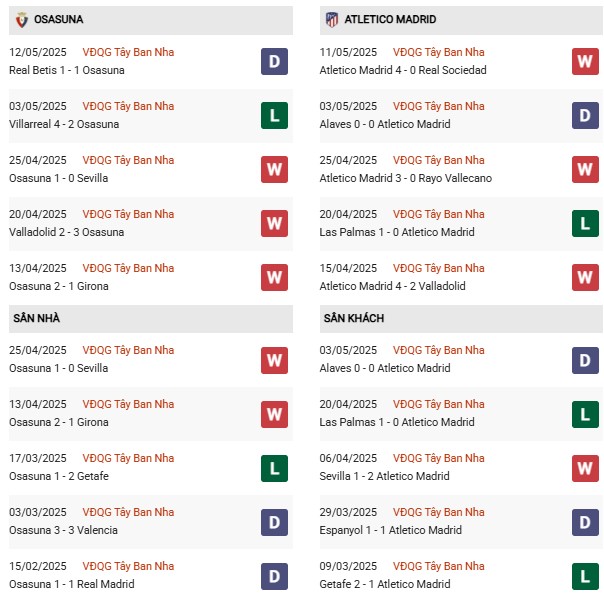Image resolution: width=604 pixels, height=597 pixels.
Task: Open VĐQG Tây Ban Nha link dated 11/05/2025
Action: click(438, 52)
